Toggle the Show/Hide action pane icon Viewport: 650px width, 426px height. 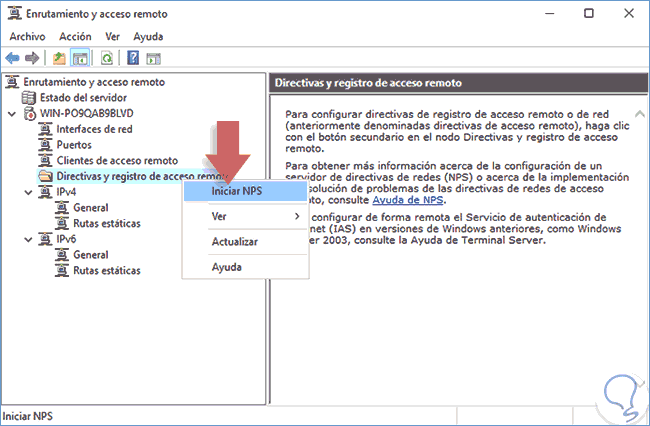point(153,58)
